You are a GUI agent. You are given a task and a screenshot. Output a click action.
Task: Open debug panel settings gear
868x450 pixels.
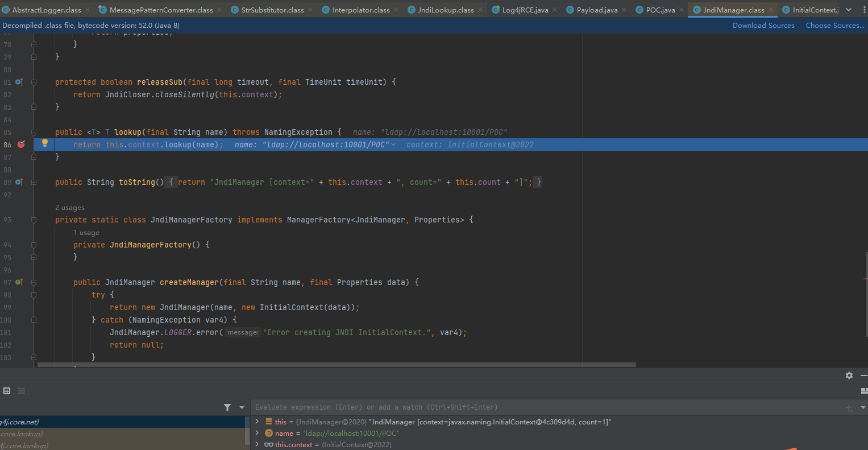point(849,375)
